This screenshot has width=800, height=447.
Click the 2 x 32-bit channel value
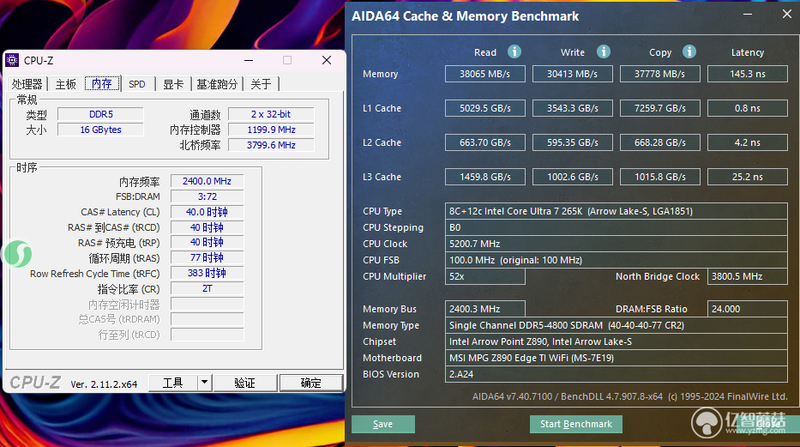point(271,114)
